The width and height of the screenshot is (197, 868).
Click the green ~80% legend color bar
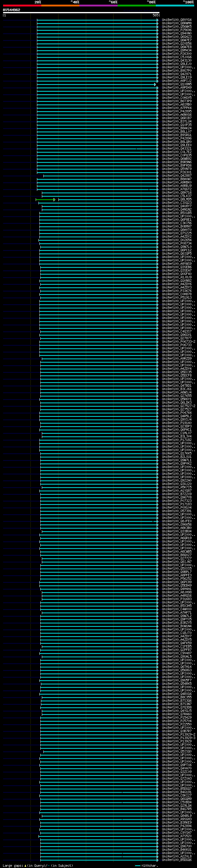(137, 6)
